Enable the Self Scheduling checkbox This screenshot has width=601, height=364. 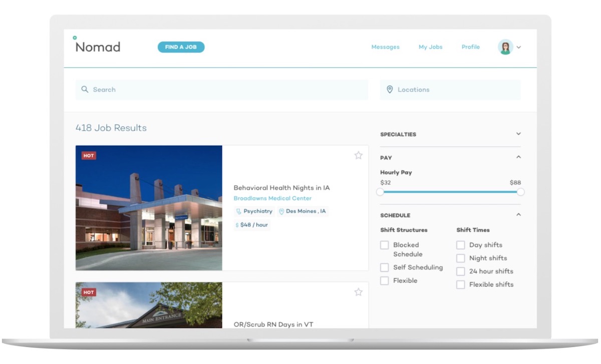pyautogui.click(x=385, y=267)
